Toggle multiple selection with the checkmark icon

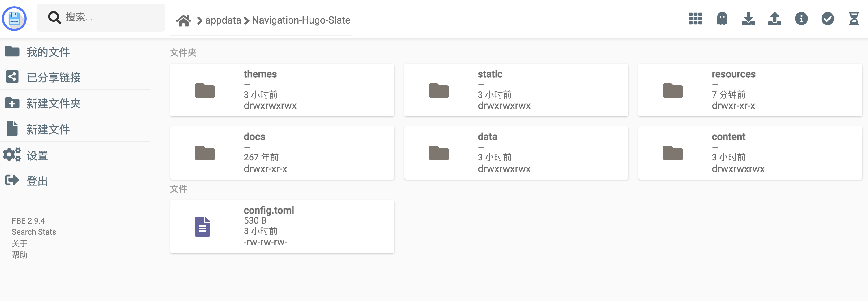point(827,19)
